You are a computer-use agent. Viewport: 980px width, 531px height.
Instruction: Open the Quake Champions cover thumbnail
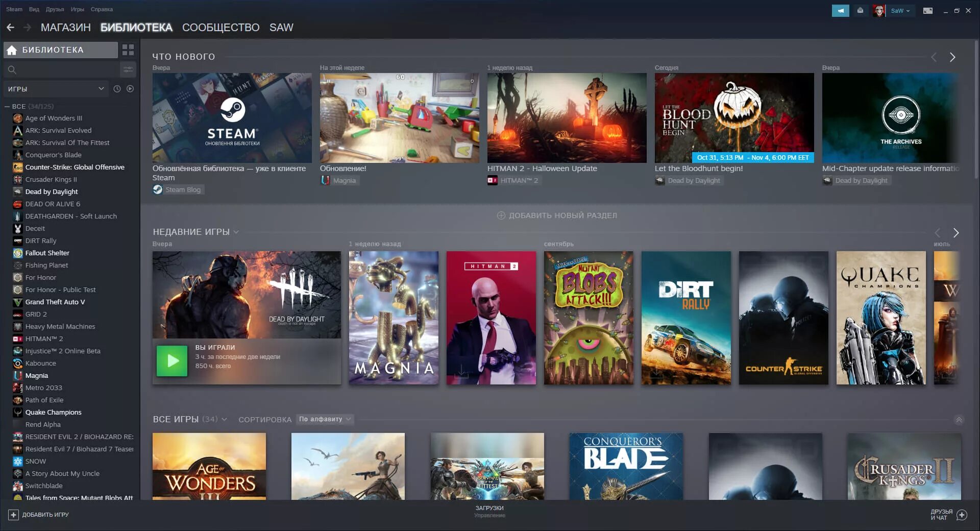tap(881, 318)
